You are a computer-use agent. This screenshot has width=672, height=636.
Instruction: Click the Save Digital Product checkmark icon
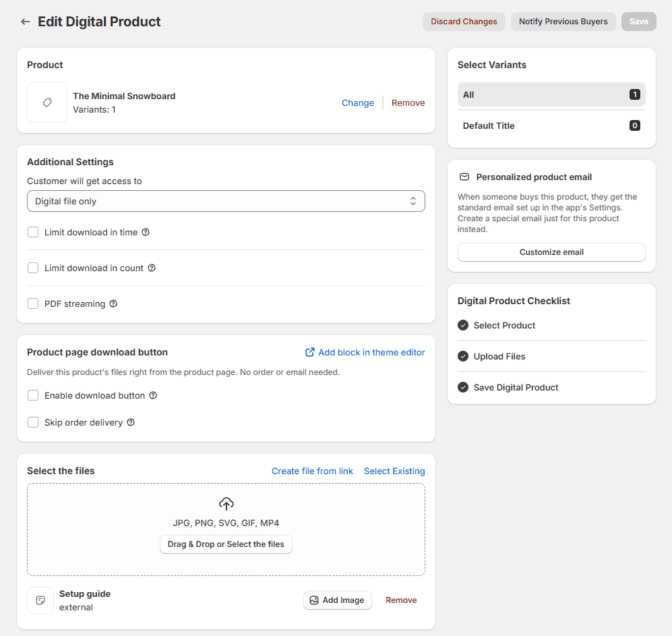click(463, 387)
